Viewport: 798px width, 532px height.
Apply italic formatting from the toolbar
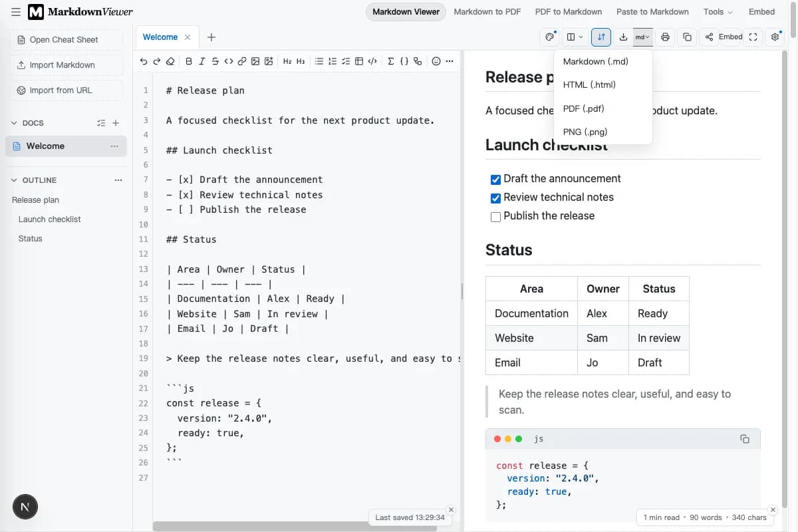(x=202, y=61)
